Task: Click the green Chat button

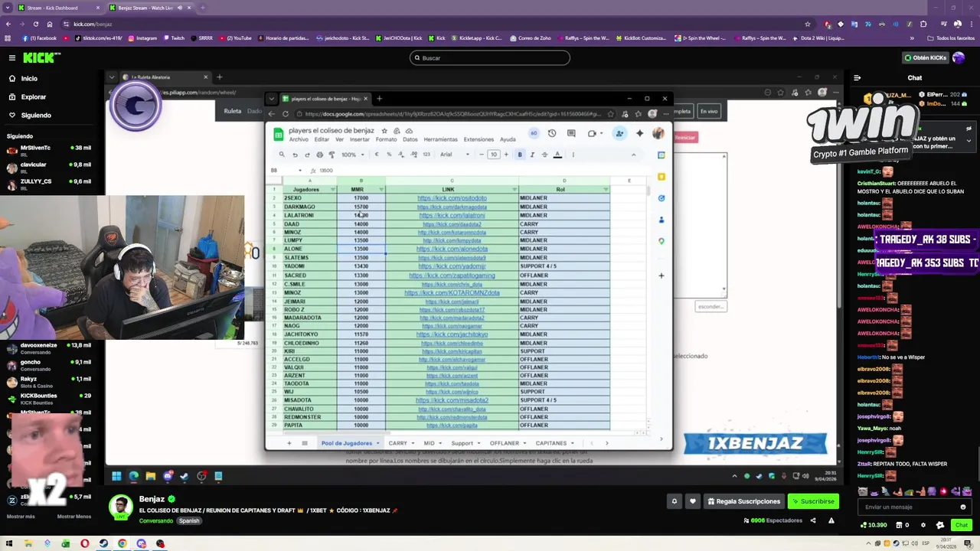Action: coord(962,525)
